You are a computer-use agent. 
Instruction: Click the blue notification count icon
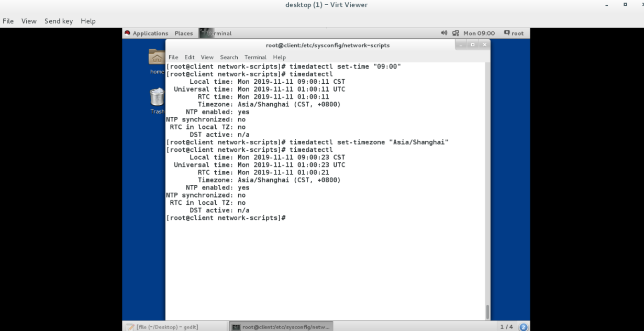click(x=523, y=327)
